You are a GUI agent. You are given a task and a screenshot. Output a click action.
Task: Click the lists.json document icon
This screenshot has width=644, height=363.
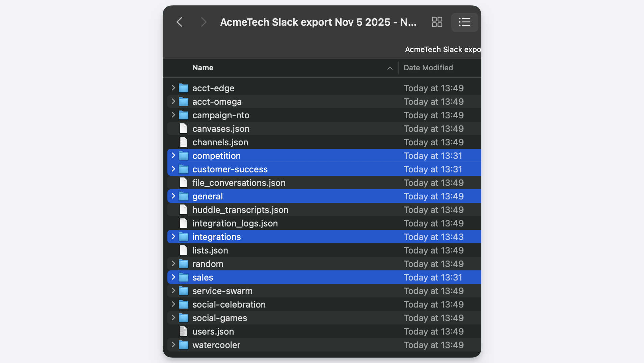point(183,250)
